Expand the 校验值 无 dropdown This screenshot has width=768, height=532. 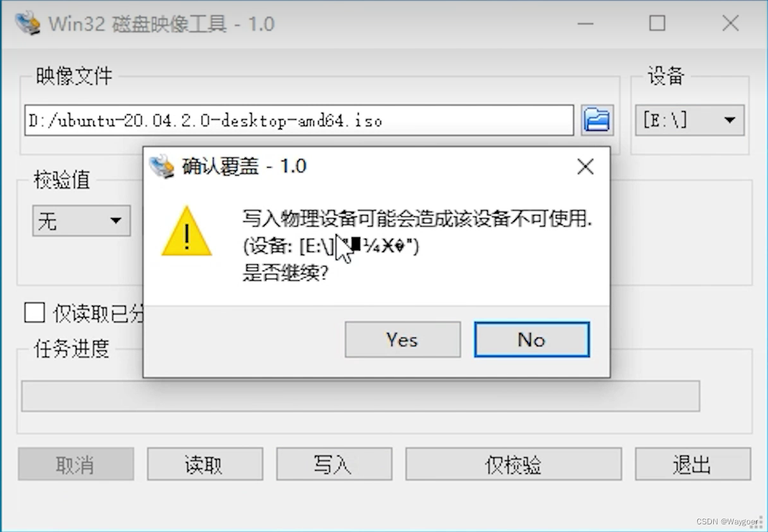tap(82, 221)
